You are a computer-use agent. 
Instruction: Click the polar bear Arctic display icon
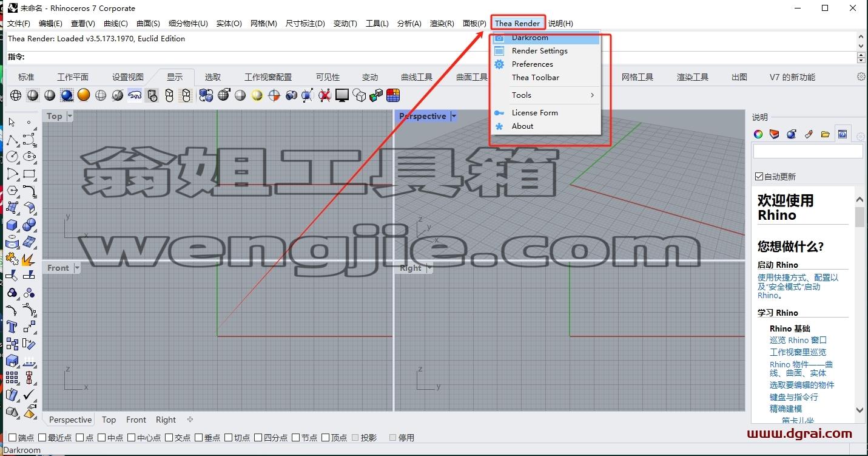point(135,95)
